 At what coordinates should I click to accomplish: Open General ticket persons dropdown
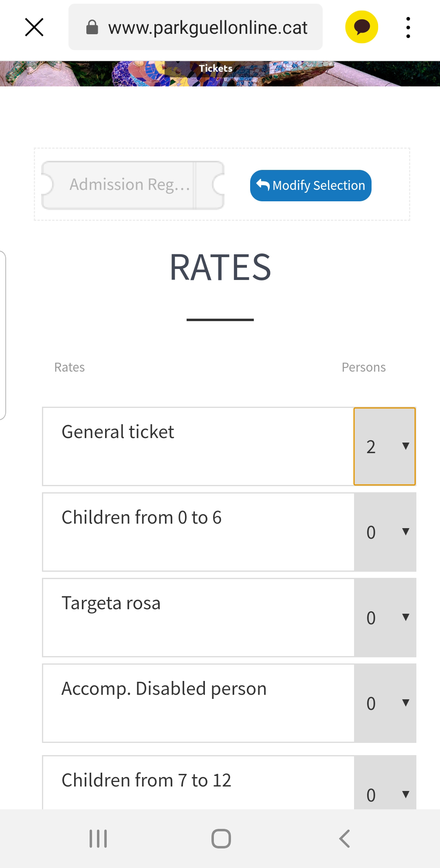(x=385, y=446)
